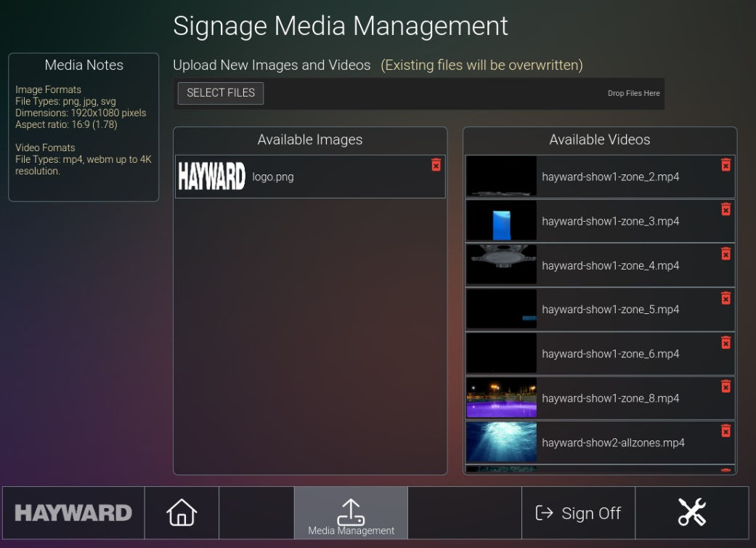
Task: Click hayward-show1-zone_2.mp4 file name
Action: [611, 177]
